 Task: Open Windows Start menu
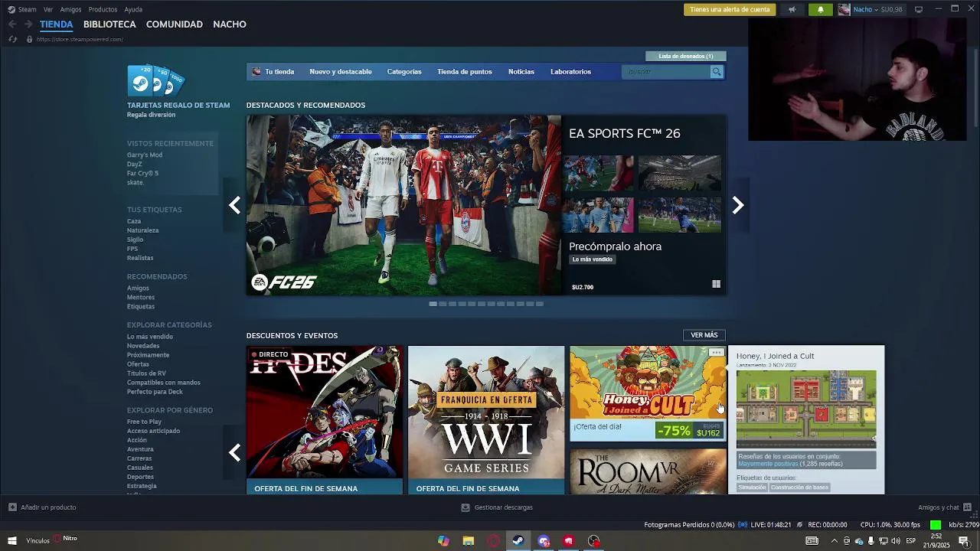click(12, 541)
